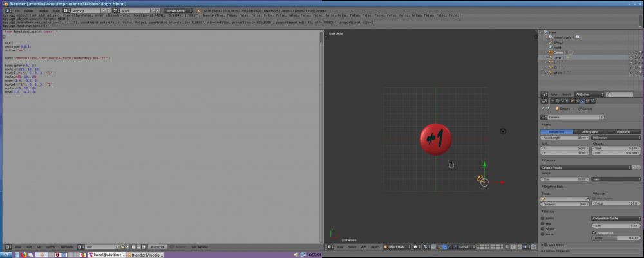Click the sphere mesh icon in outliner
This screenshot has width=644, height=258.
click(x=551, y=73)
